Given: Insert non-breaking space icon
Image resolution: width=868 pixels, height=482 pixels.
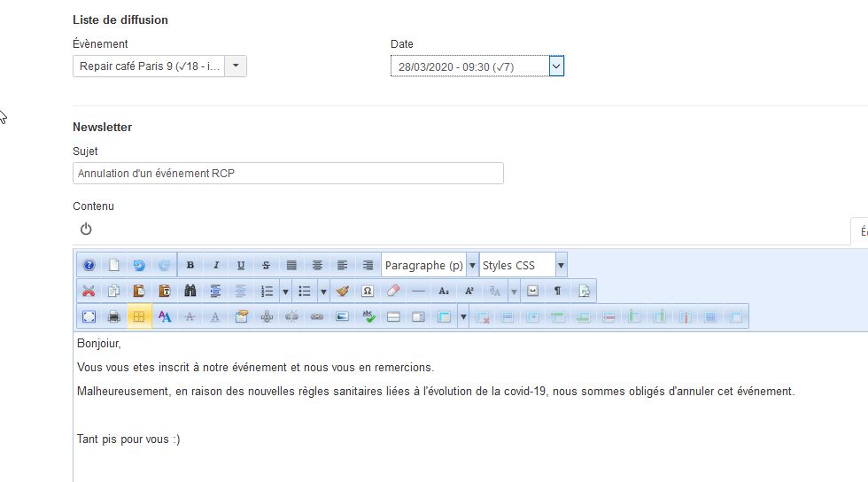Looking at the screenshot, I should pos(532,291).
